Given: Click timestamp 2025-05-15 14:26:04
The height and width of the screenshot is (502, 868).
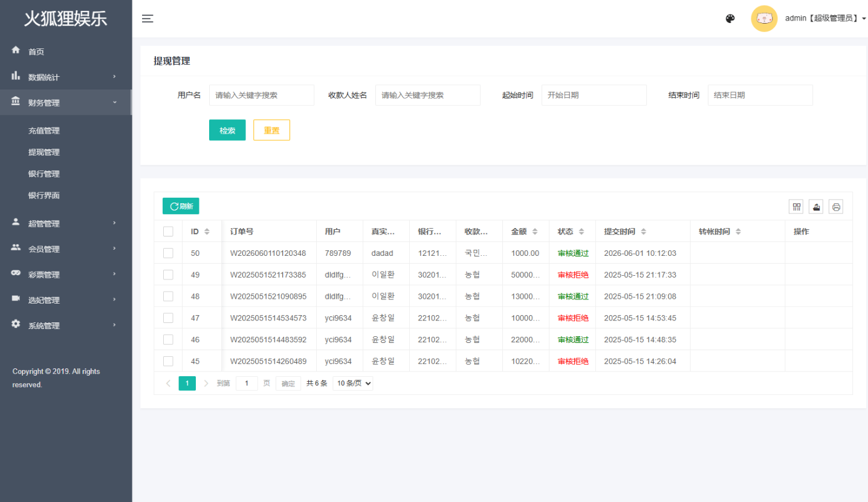Looking at the screenshot, I should coord(640,362).
